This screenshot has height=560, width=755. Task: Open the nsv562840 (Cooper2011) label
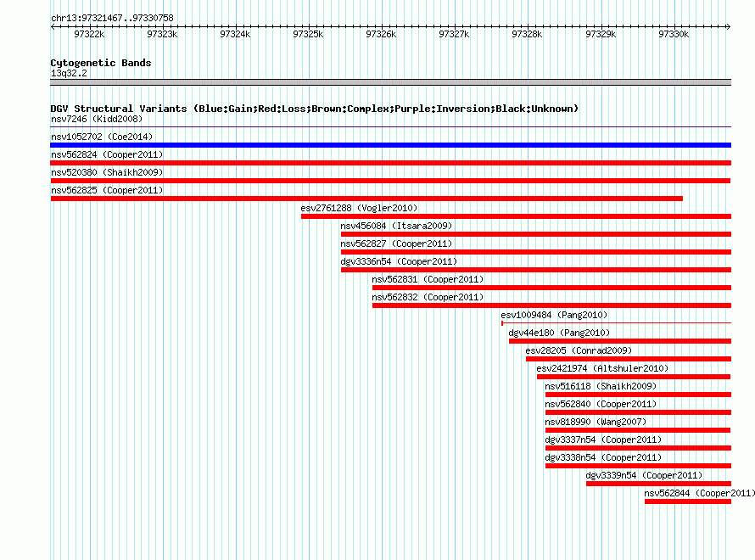point(601,404)
